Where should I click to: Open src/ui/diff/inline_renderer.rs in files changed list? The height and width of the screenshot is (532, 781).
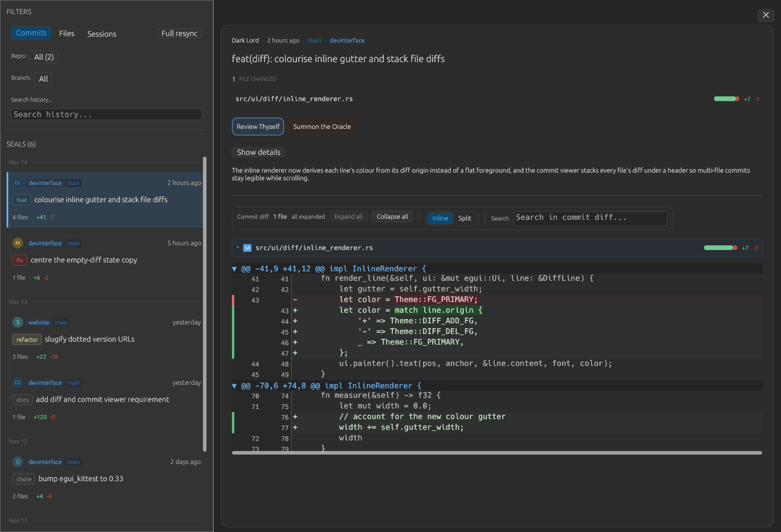click(x=294, y=99)
